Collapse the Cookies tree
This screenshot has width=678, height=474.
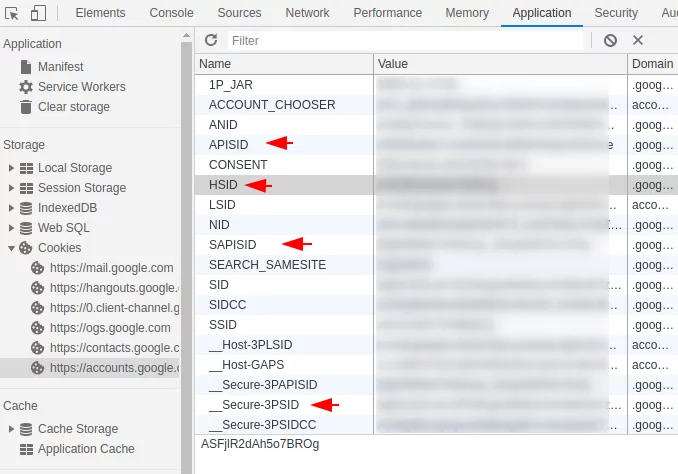coord(11,248)
